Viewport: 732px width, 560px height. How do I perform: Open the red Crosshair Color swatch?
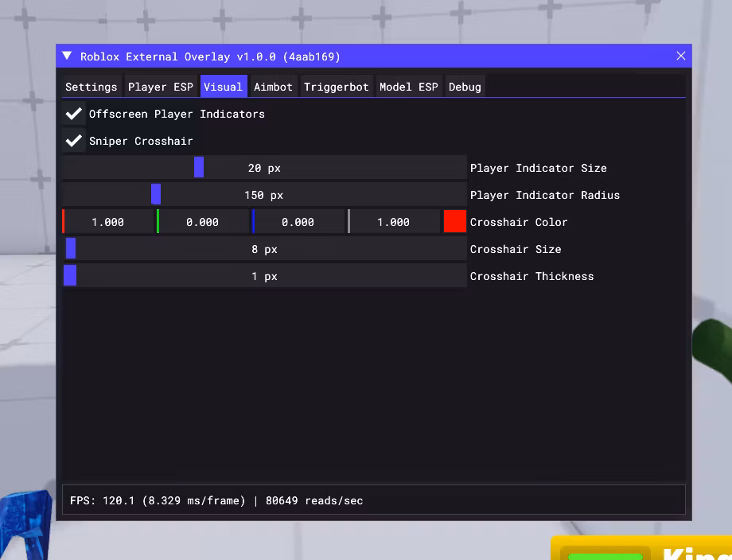pos(454,222)
